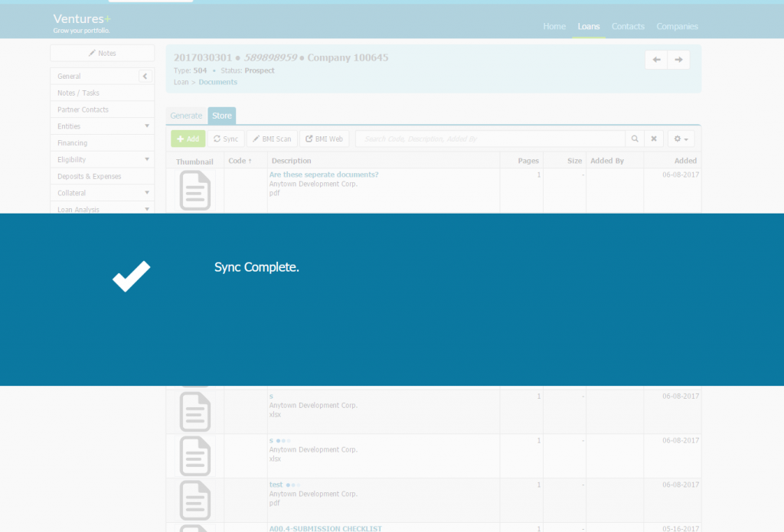784x532 pixels.
Task: Focus the document search field
Action: click(x=490, y=139)
